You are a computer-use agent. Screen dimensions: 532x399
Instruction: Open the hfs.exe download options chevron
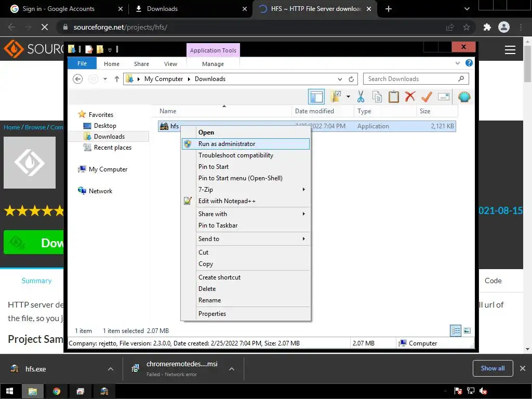110,369
